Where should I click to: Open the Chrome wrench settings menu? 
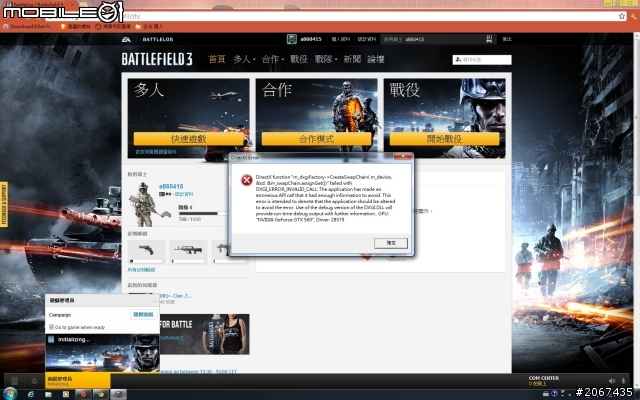tap(633, 16)
